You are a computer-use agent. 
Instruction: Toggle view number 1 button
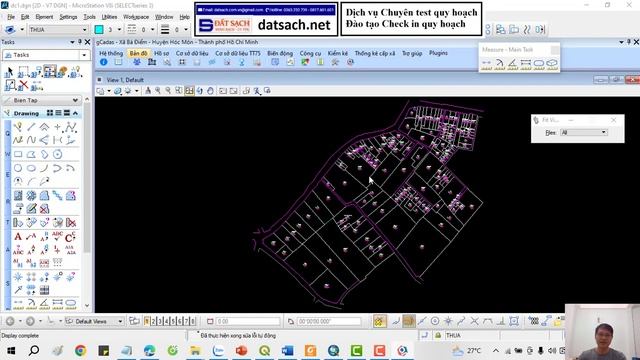click(147, 322)
